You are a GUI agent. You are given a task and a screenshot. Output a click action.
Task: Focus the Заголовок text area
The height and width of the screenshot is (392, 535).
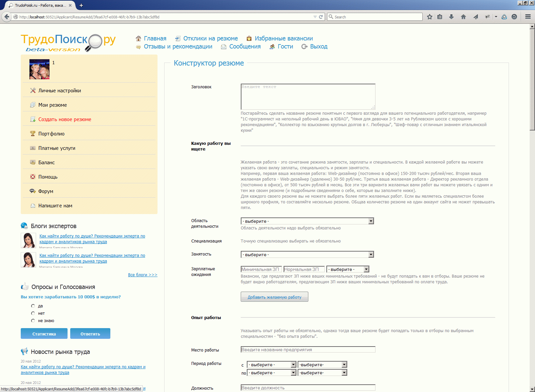click(308, 97)
